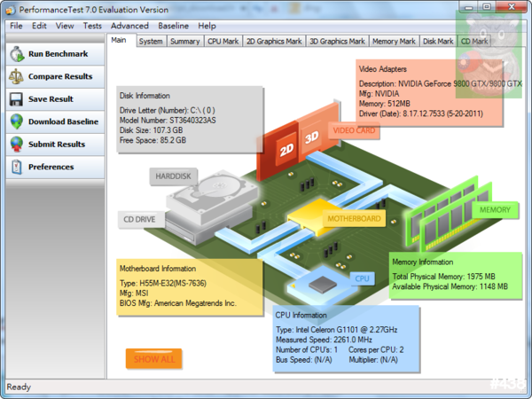This screenshot has height=399, width=532.
Task: Open the Tests menu
Action: tap(91, 26)
